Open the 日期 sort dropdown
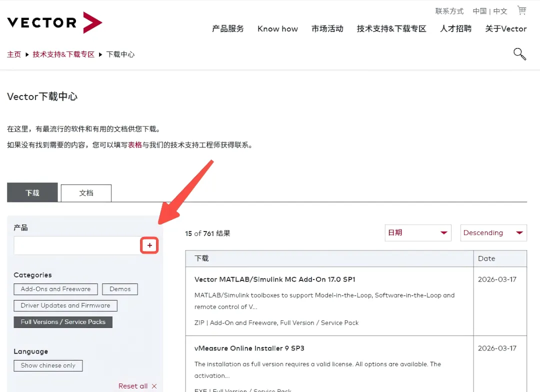The width and height of the screenshot is (540, 392). 418,233
